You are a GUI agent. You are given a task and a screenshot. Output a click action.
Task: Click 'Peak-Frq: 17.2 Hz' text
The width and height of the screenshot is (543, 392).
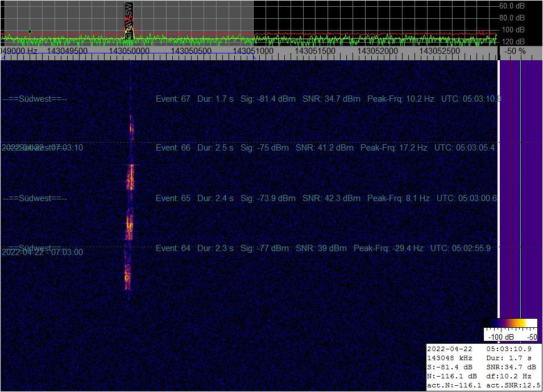tap(393, 148)
